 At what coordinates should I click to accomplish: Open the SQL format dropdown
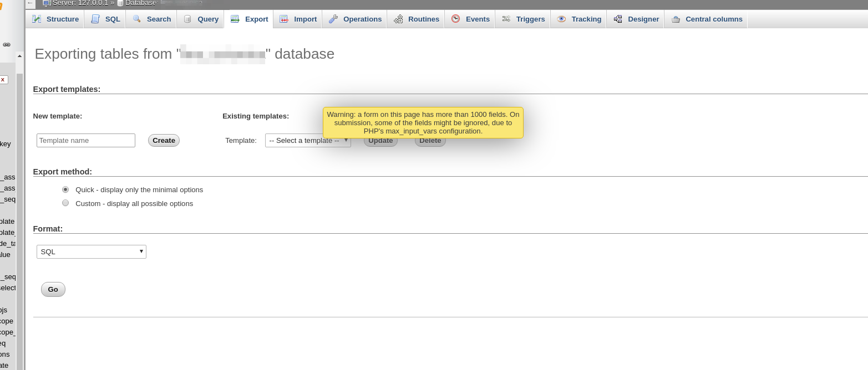point(92,252)
